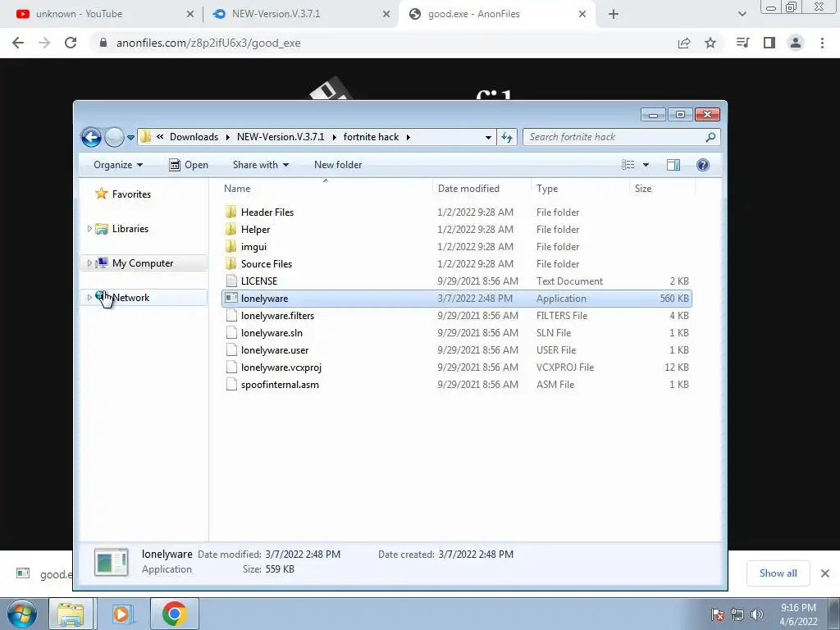
Task: Select the lonelyware application file
Action: [x=457, y=299]
